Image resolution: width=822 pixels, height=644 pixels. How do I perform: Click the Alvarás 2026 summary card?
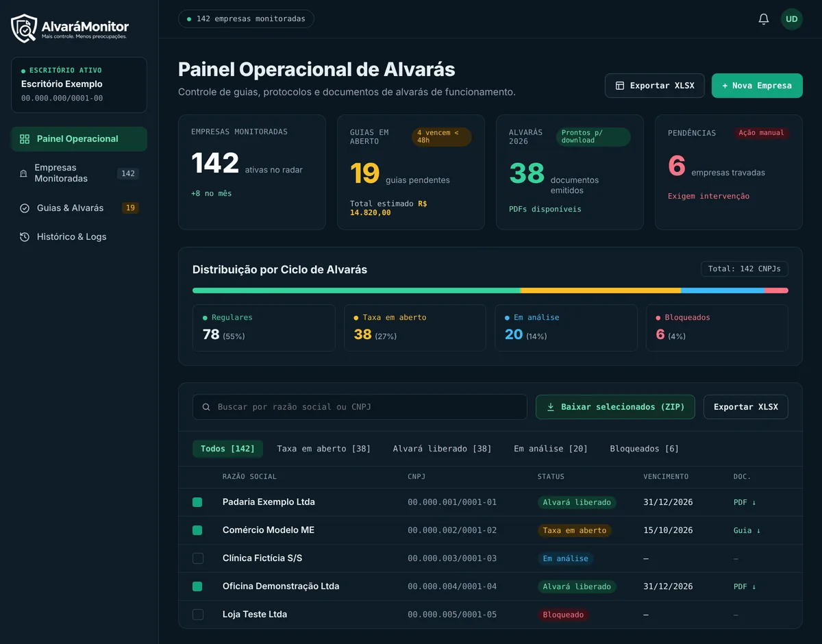tap(570, 172)
